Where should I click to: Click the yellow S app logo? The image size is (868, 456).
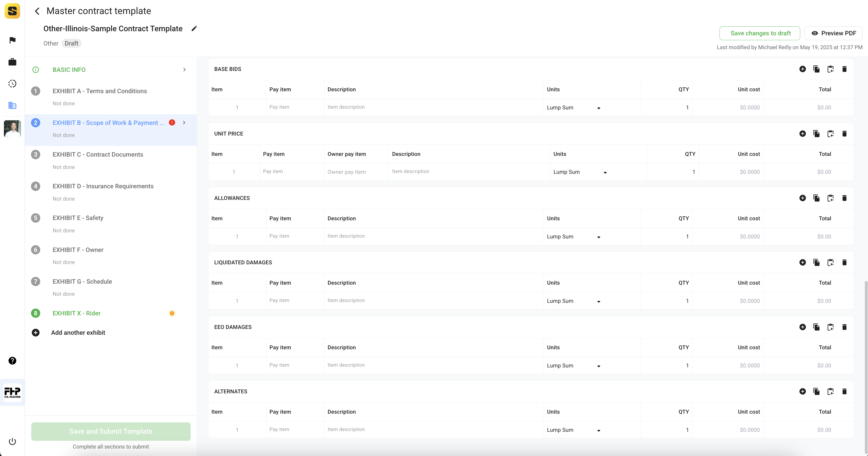click(x=12, y=11)
